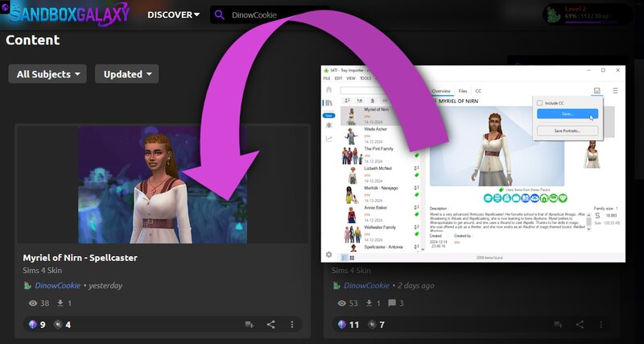Click the Save Portraits... button
Screen dimensions: 644x344
tap(567, 131)
